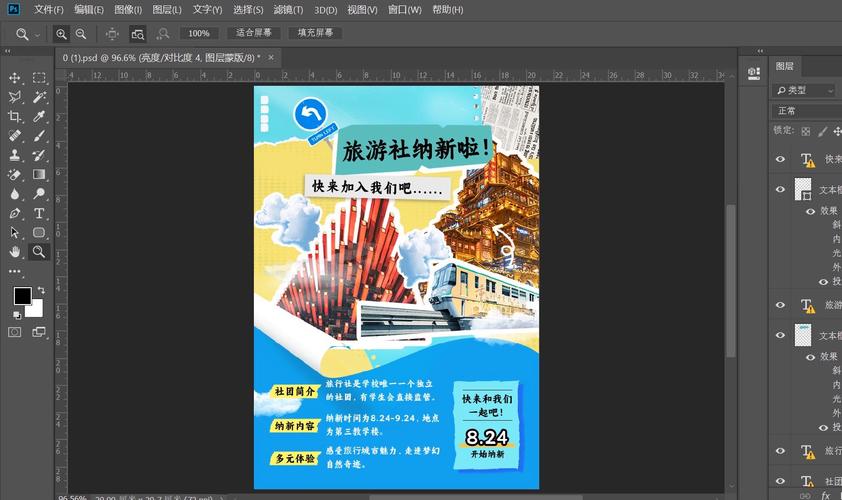Viewport: 842px width, 500px height.
Task: Hide the 旅游 text layer
Action: 780,305
